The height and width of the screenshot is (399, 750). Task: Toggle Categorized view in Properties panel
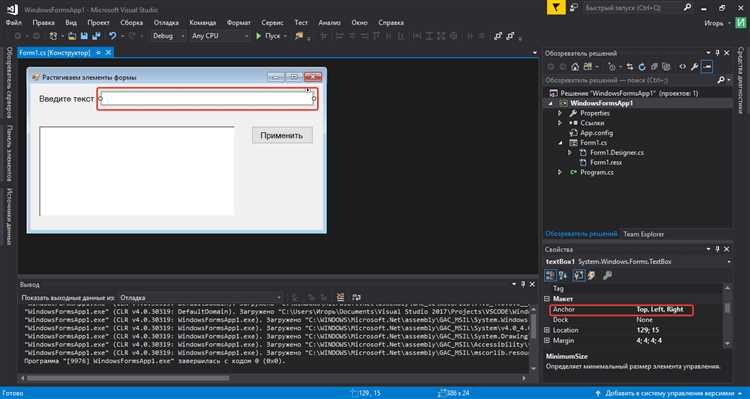(550, 275)
